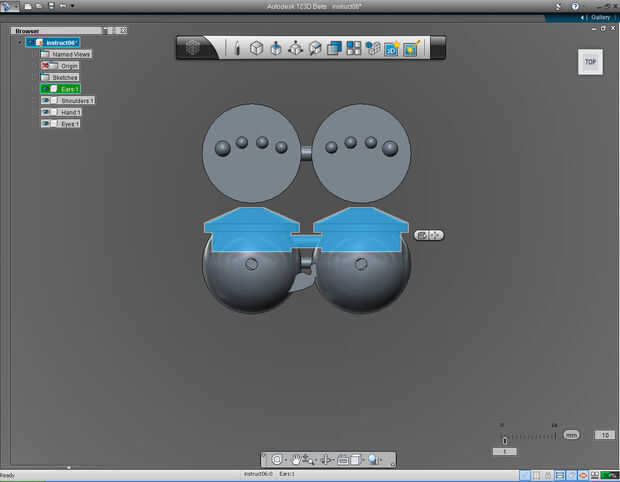The width and height of the screenshot is (620, 482).
Task: Close the Browser panel
Action: coord(123,30)
